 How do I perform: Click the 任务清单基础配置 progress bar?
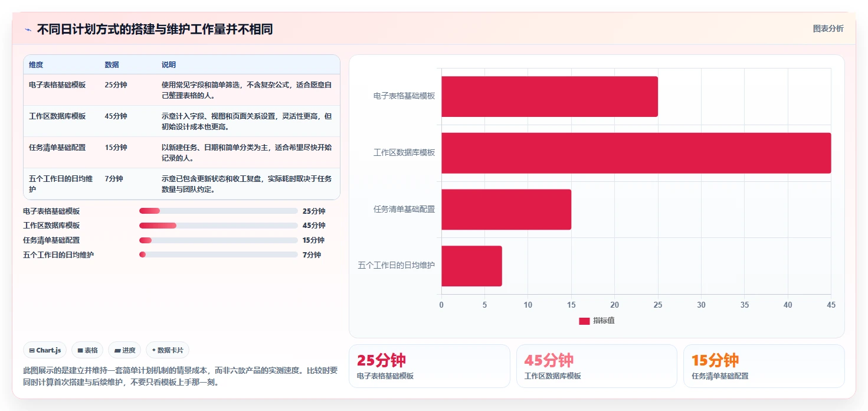[218, 240]
